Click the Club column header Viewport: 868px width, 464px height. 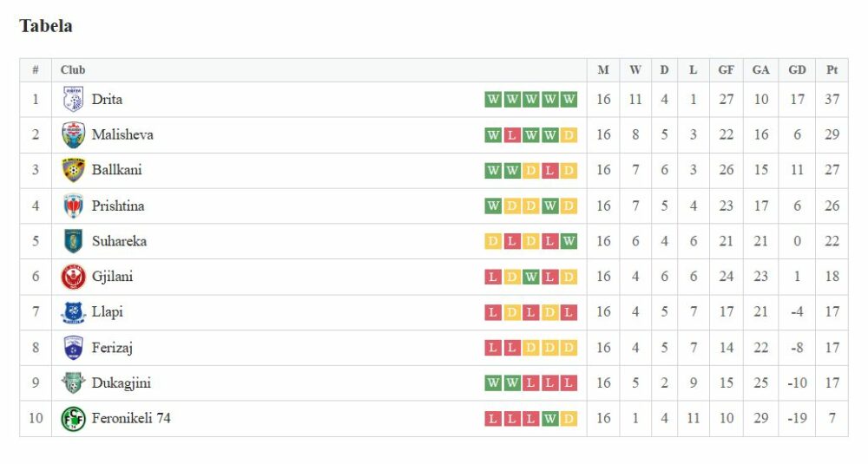73,70
